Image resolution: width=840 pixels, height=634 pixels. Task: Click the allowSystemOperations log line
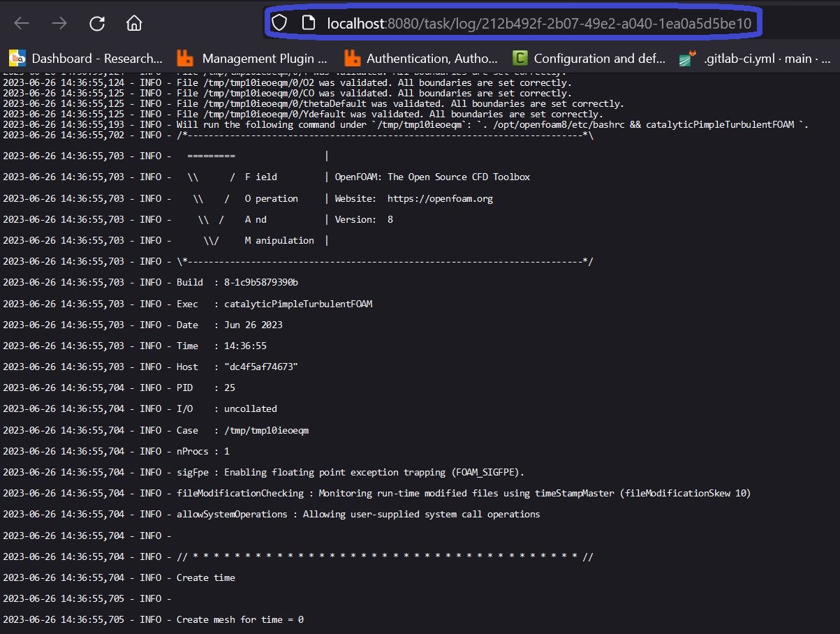[x=272, y=514]
